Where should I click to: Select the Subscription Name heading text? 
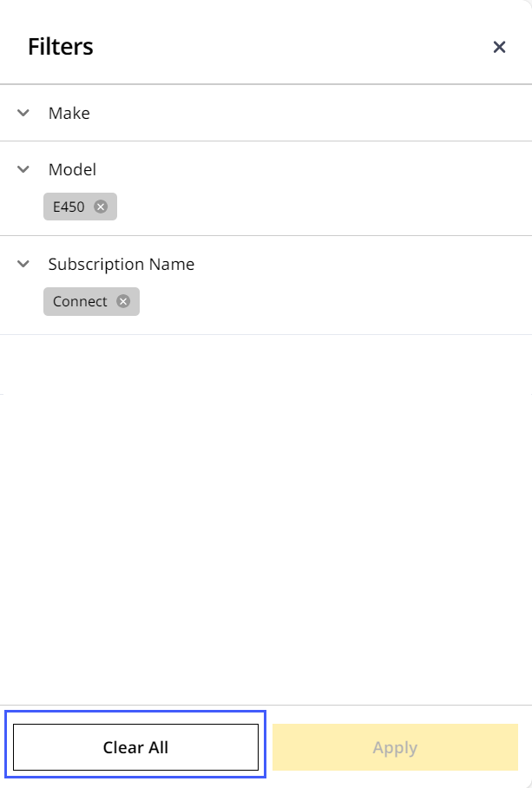[x=122, y=264]
